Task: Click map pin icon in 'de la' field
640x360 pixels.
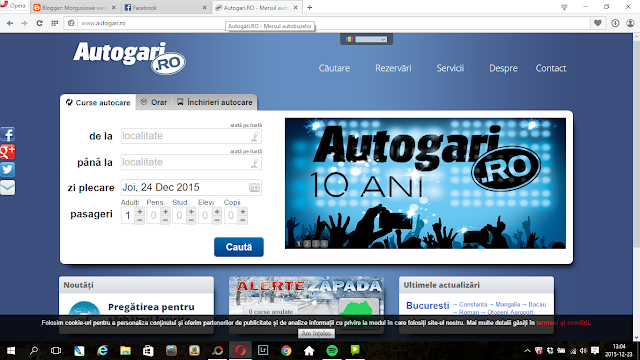Action: tap(255, 136)
